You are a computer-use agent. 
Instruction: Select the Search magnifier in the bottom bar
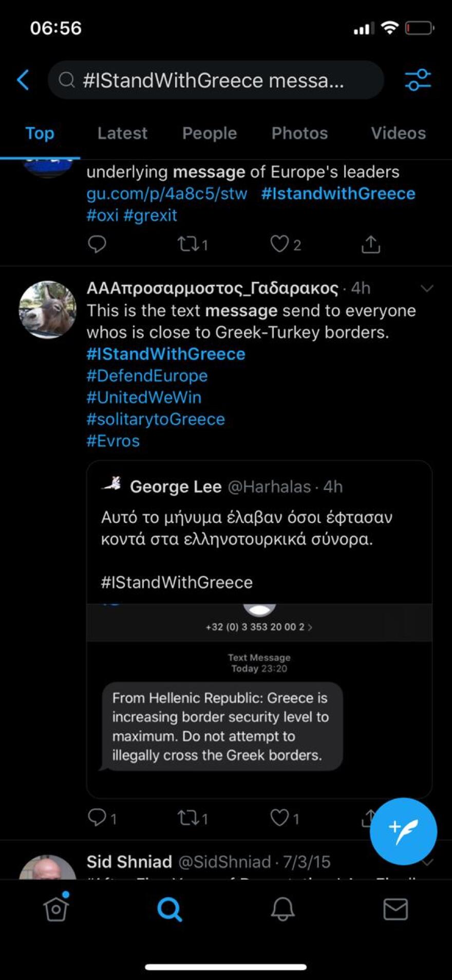(169, 909)
